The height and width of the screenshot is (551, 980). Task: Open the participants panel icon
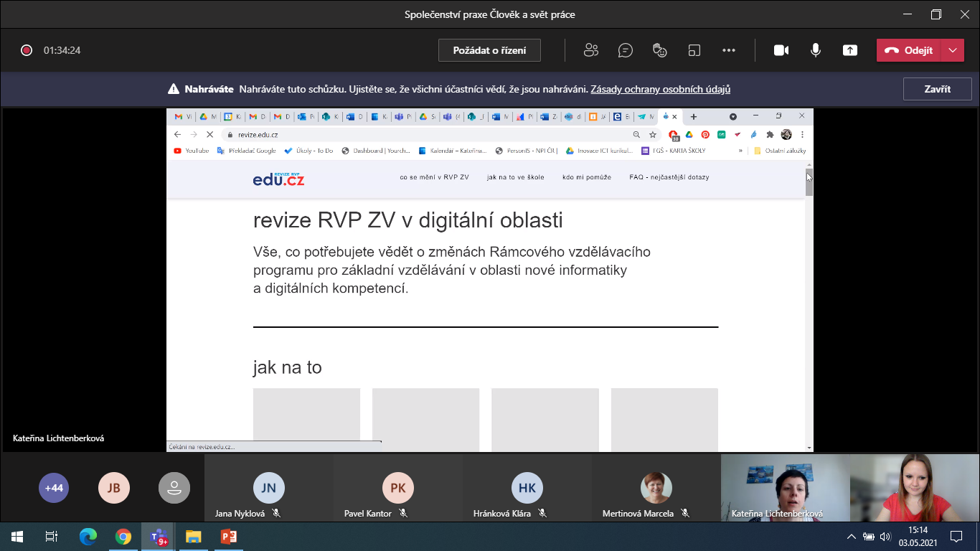coord(591,50)
